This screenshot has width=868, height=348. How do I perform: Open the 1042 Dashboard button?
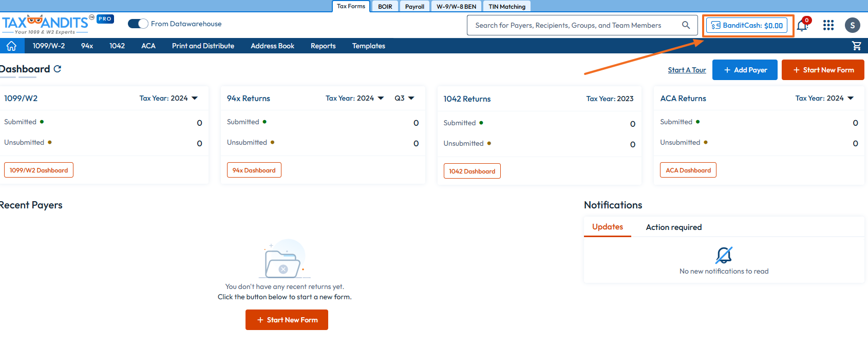click(x=471, y=171)
